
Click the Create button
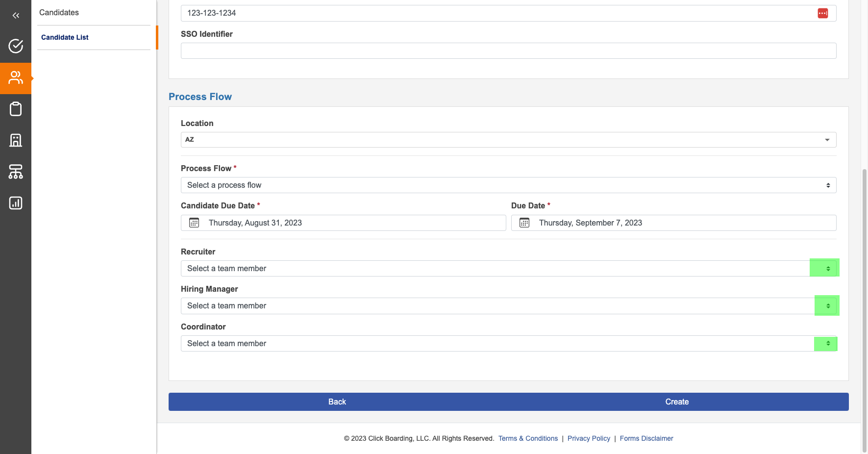point(677,402)
